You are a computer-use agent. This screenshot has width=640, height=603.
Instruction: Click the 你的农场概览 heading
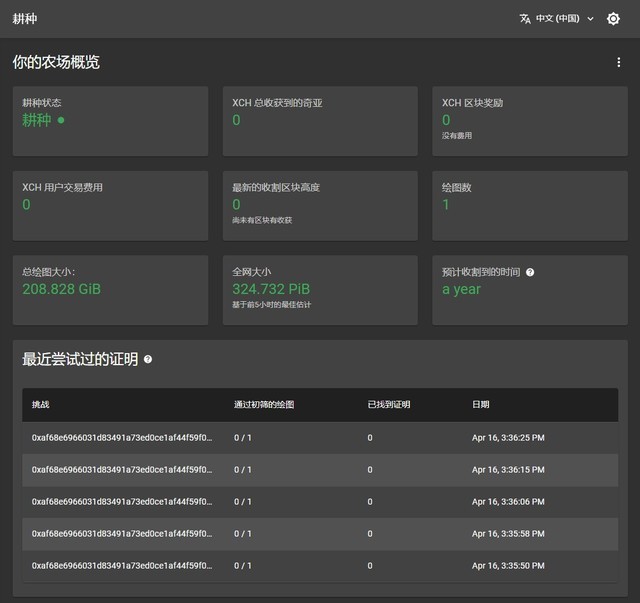[56, 62]
